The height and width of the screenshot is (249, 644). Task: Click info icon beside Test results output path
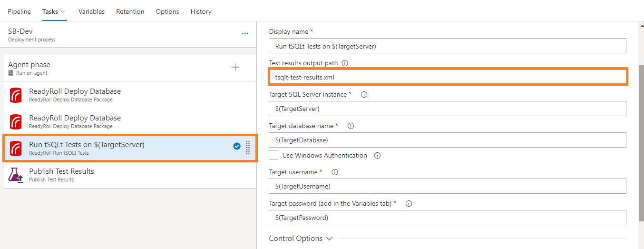pyautogui.click(x=345, y=63)
